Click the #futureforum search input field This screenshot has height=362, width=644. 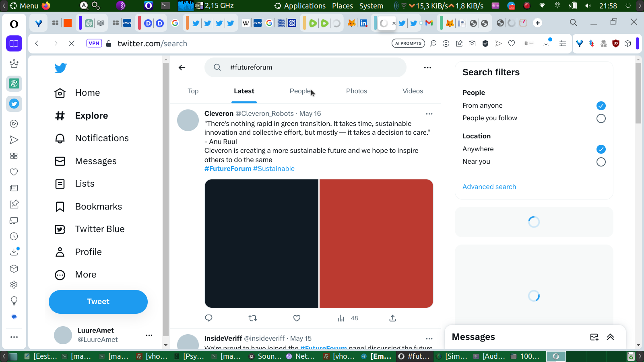click(305, 68)
